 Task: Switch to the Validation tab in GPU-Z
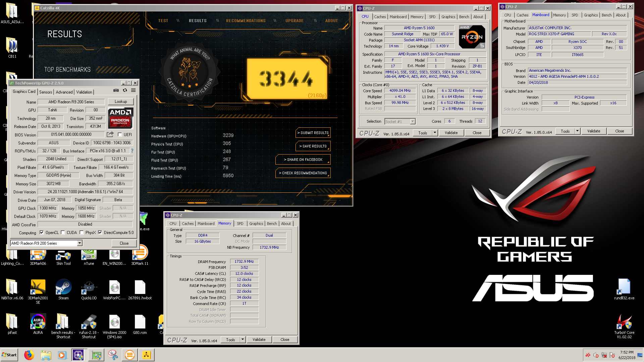point(84,92)
